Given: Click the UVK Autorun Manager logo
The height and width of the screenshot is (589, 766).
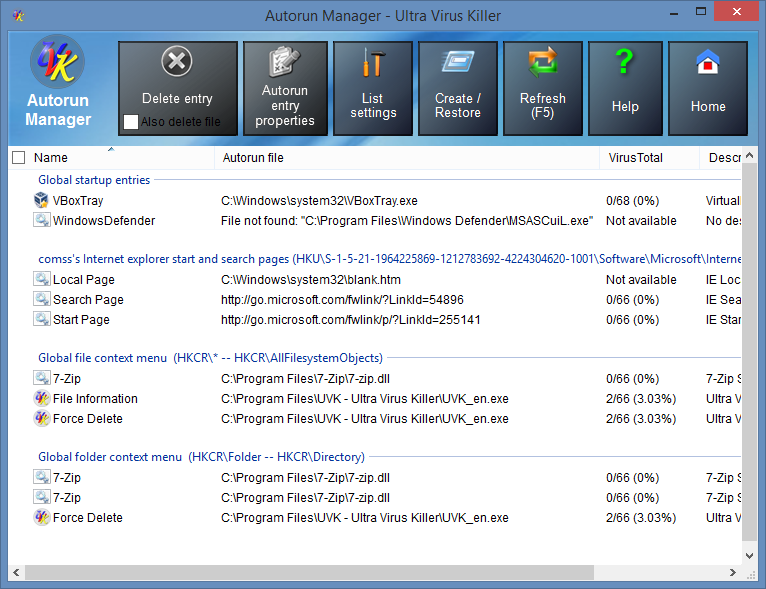Looking at the screenshot, I should pyautogui.click(x=58, y=62).
